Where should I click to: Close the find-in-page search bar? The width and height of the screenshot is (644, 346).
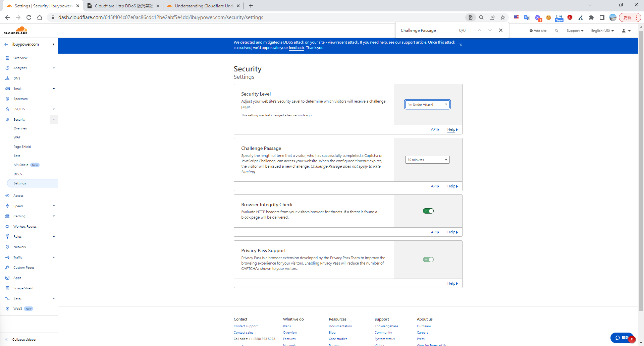(500, 30)
